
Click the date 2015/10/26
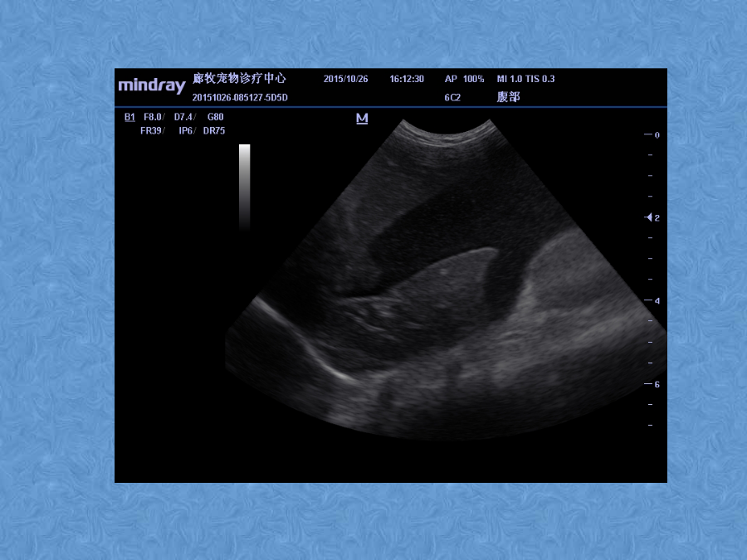click(x=345, y=79)
